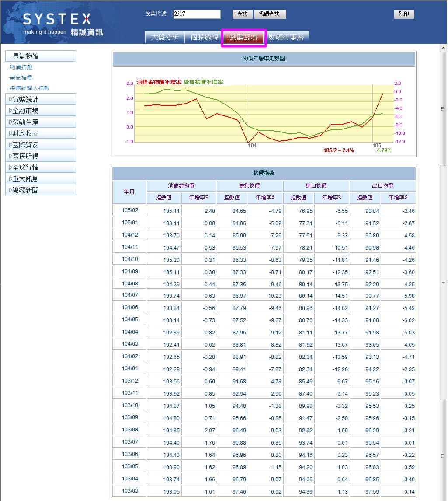
Task: Expand the 國際貿易 section
Action: click(41, 145)
